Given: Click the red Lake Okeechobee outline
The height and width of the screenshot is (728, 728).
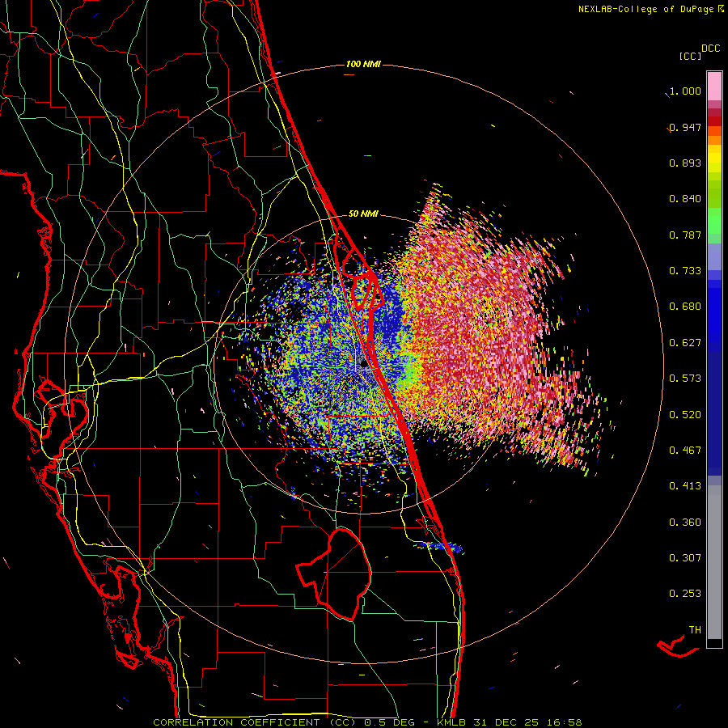Looking at the screenshot, I should [x=334, y=574].
